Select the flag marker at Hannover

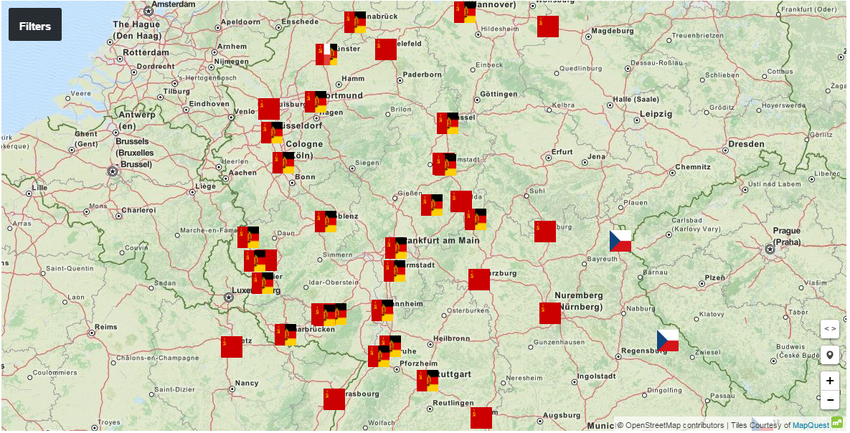tap(465, 12)
